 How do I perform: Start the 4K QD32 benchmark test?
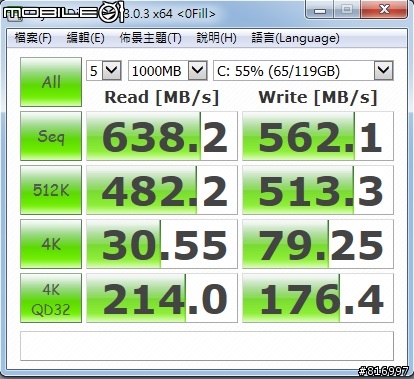click(51, 298)
